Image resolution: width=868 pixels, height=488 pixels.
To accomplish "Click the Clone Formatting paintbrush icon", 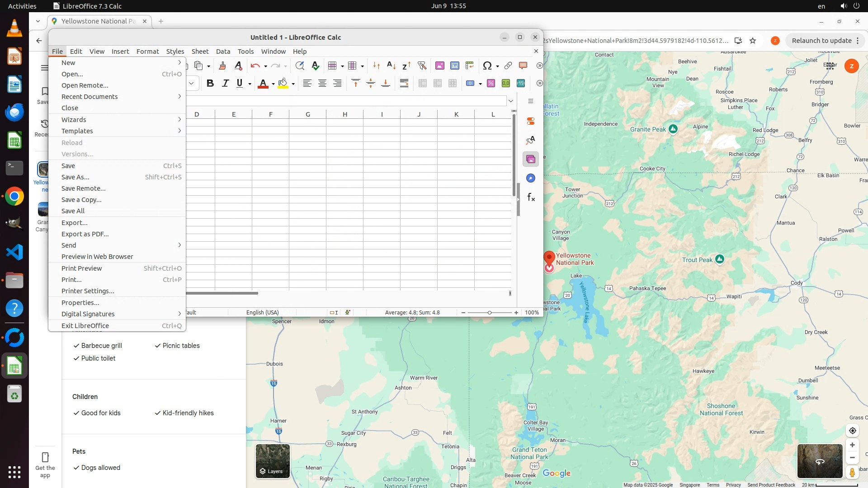I will tap(222, 66).
